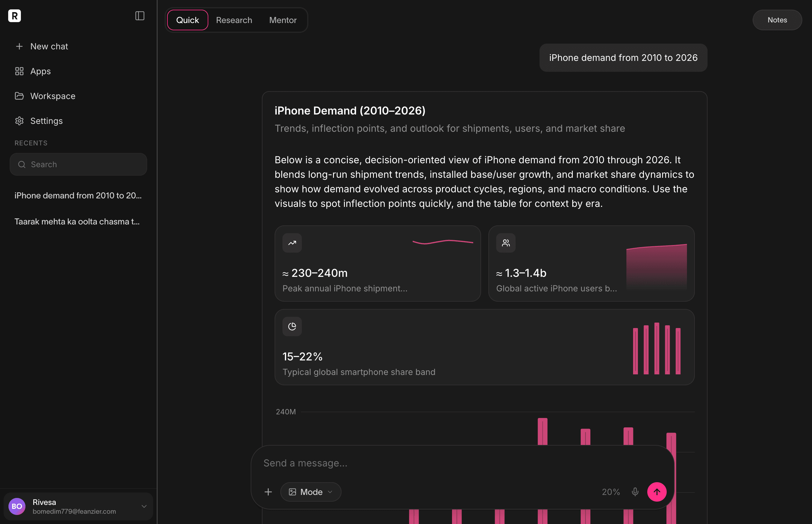Viewport: 812px width, 524px height.
Task: Click the users icon on the active users card
Action: pyautogui.click(x=506, y=243)
